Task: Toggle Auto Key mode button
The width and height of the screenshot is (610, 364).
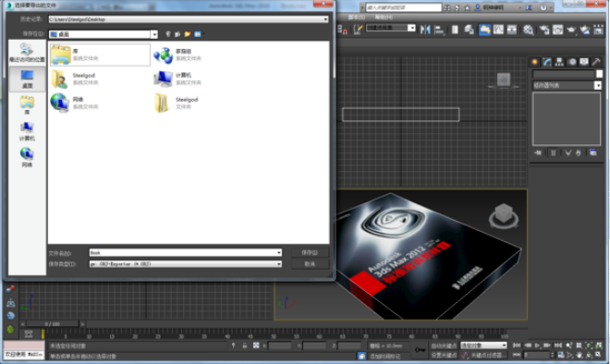Action: click(x=444, y=346)
